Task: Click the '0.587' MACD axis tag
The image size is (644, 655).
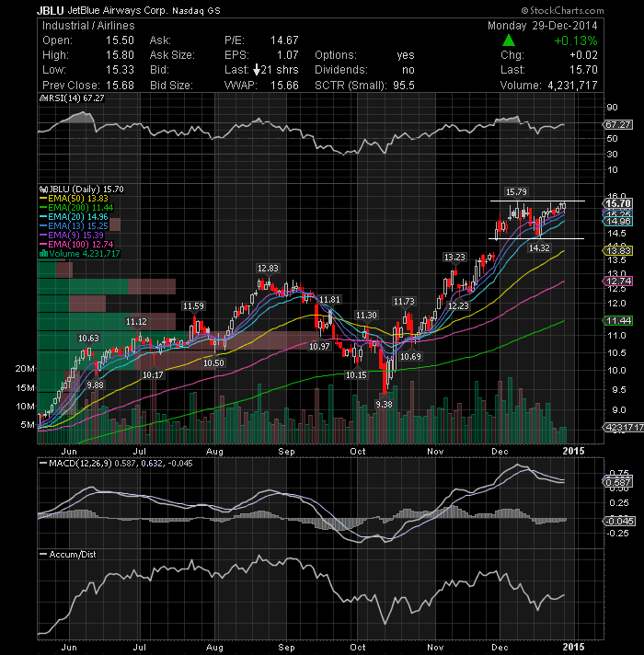Action: point(617,482)
